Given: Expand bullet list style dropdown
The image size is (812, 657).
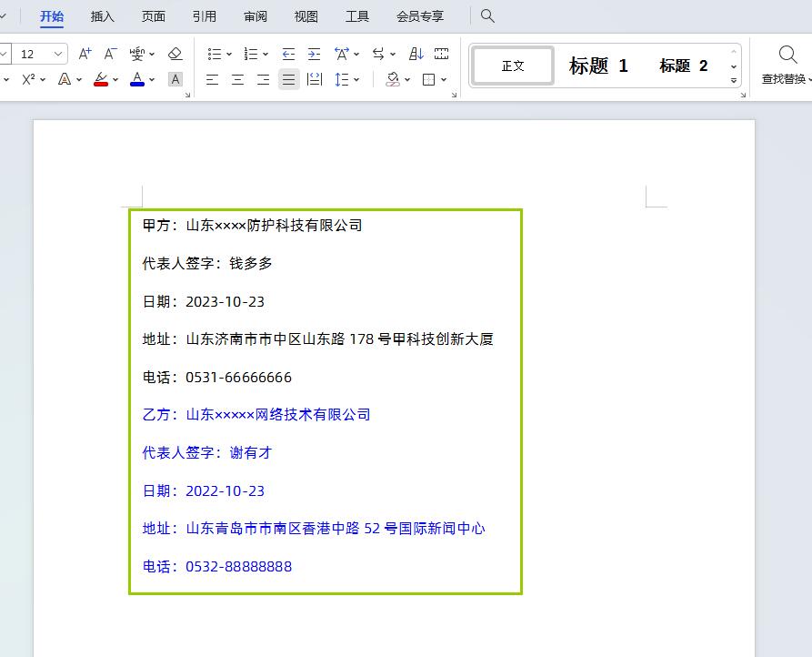Looking at the screenshot, I should (x=229, y=54).
